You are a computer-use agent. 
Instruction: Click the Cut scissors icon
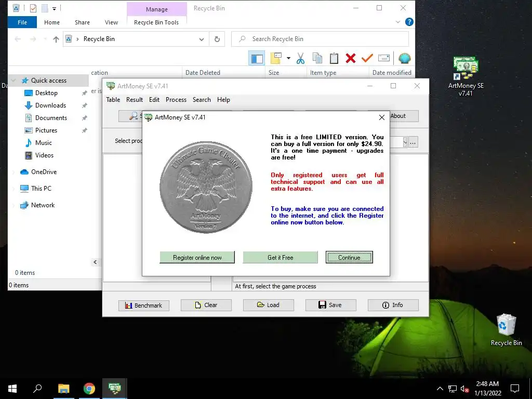(300, 58)
